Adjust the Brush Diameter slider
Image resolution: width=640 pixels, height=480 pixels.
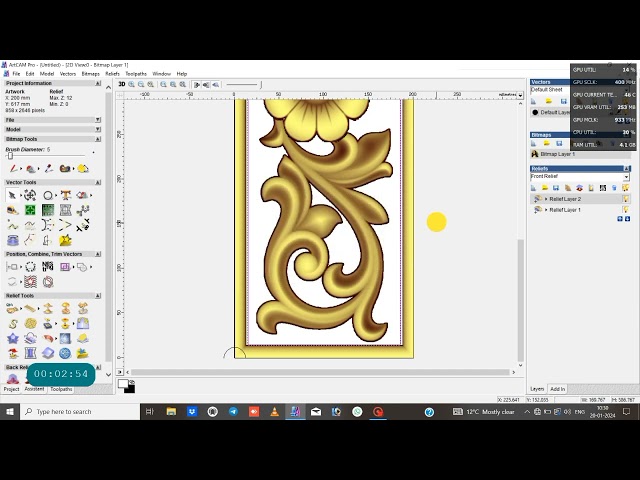[11, 156]
